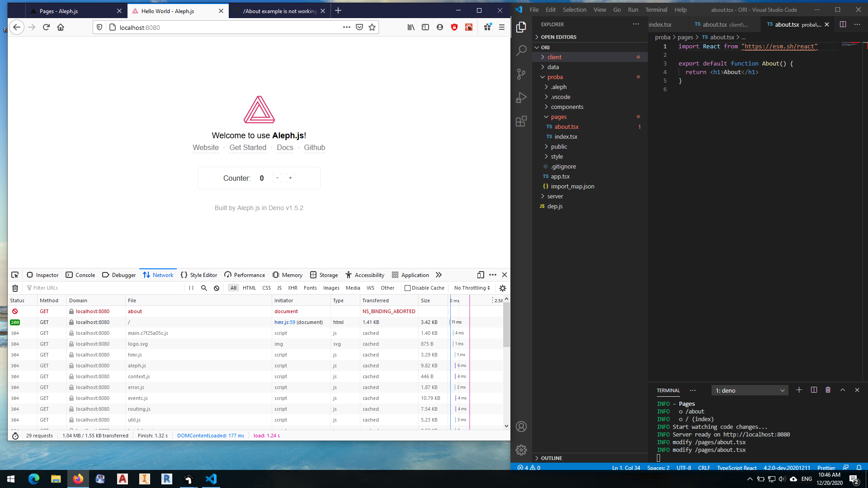Open the No Throttling dropdown

[472, 288]
